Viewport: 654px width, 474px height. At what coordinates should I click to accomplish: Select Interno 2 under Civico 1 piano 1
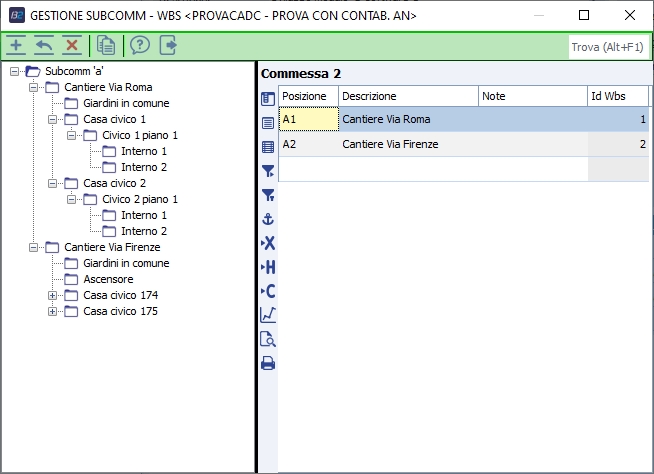tap(144, 167)
